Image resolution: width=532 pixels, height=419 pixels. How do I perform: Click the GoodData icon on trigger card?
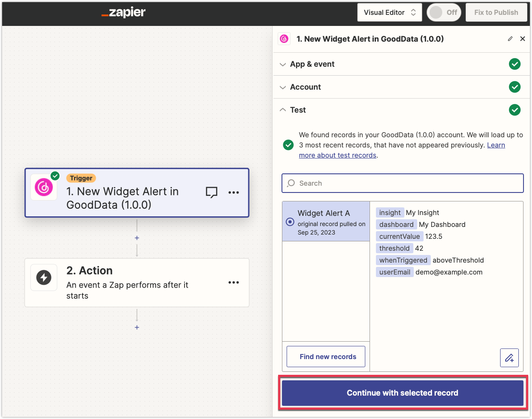(44, 187)
